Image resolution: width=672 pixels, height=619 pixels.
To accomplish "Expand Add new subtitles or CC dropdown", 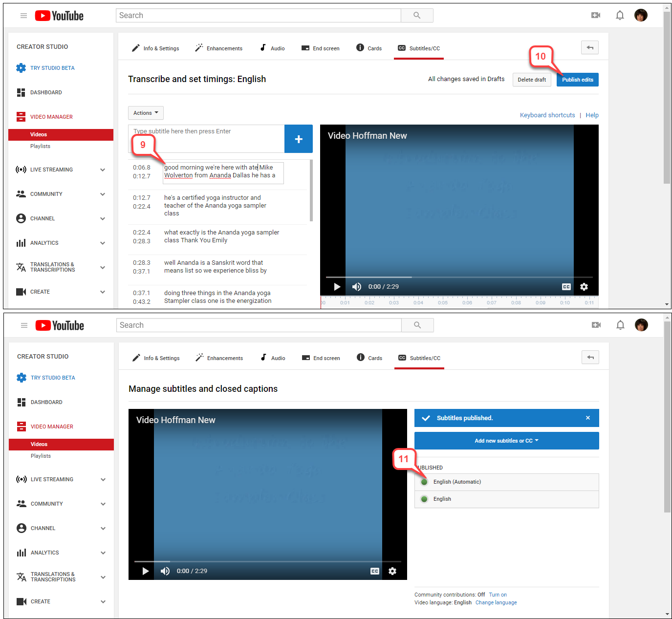I will (x=506, y=441).
